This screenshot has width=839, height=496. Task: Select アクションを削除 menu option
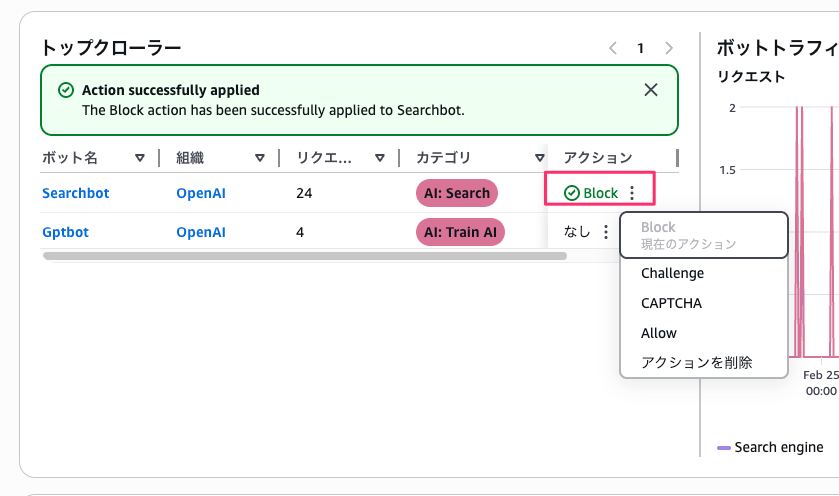(696, 362)
